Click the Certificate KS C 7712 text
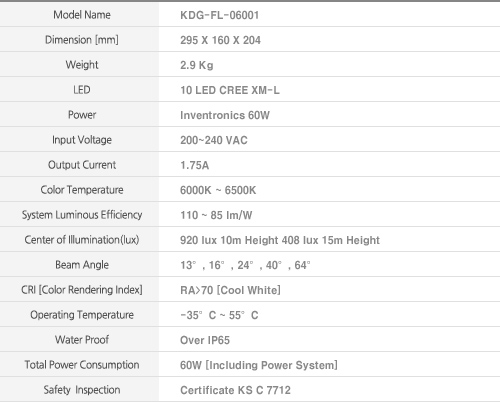This screenshot has height=402, width=500. [235, 390]
